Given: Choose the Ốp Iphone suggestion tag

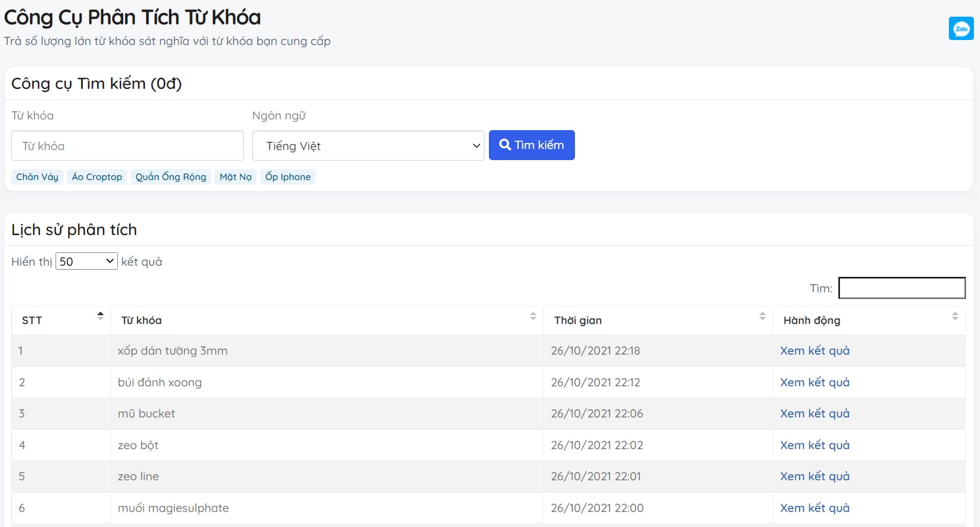Looking at the screenshot, I should 288,177.
